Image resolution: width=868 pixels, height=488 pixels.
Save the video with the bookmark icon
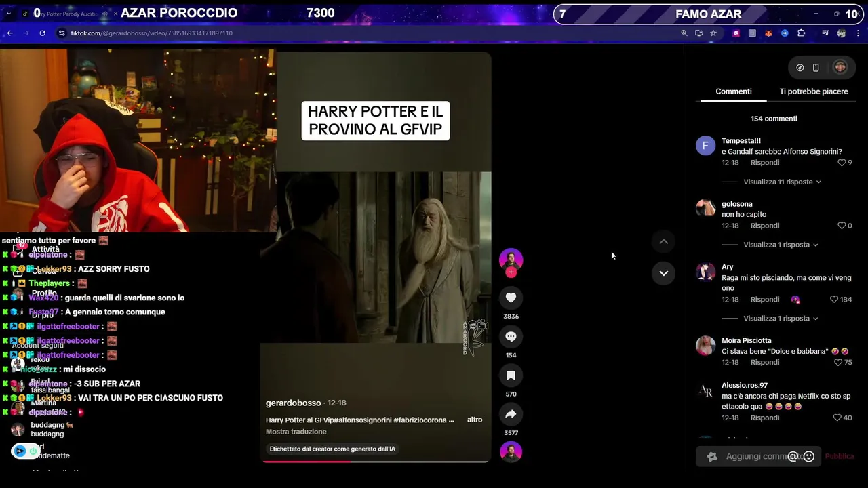click(511, 375)
